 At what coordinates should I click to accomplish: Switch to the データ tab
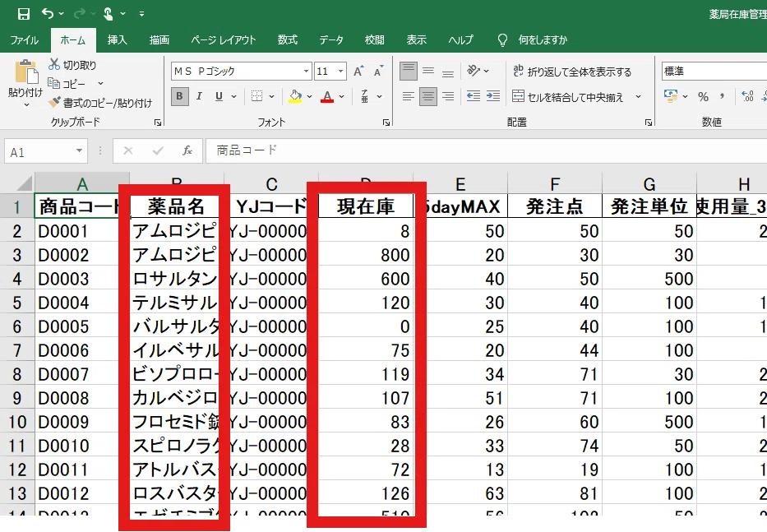331,40
